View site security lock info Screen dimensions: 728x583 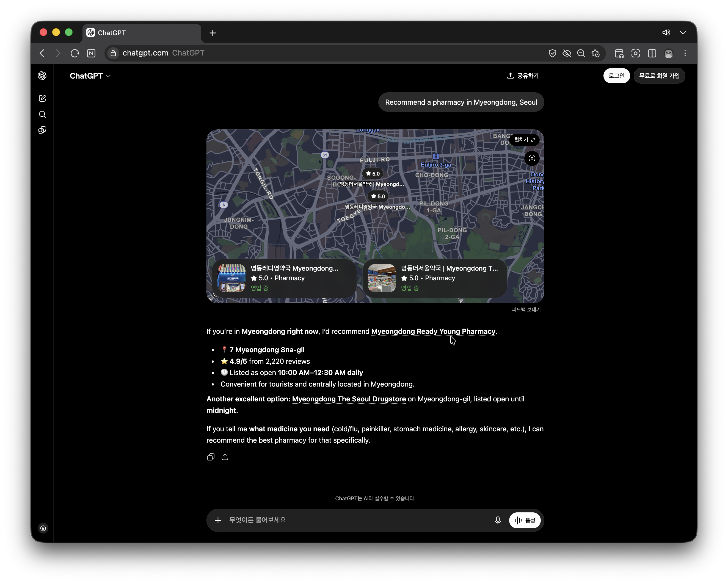pyautogui.click(x=114, y=53)
